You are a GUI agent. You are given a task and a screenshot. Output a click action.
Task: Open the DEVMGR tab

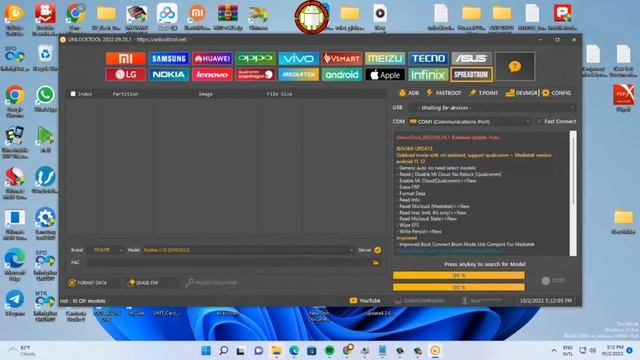click(x=521, y=93)
